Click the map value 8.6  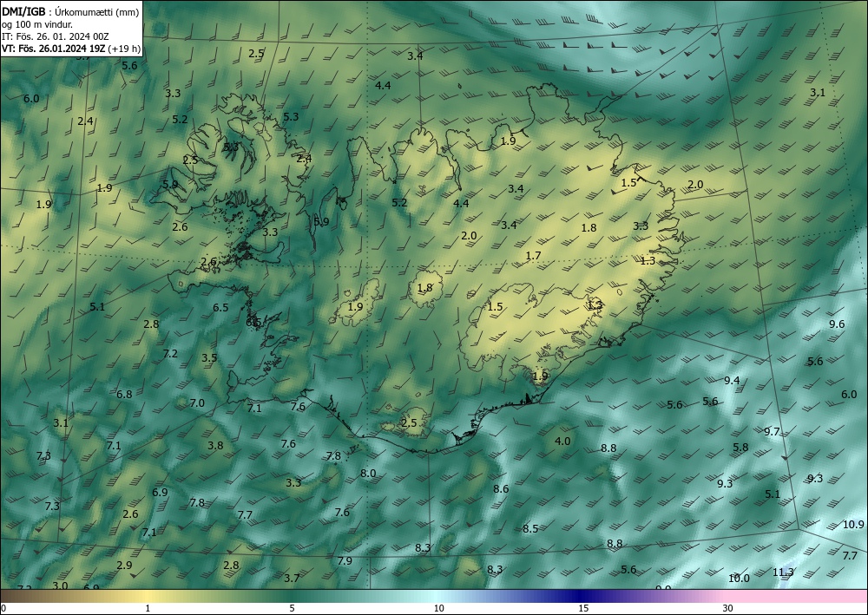click(x=501, y=489)
